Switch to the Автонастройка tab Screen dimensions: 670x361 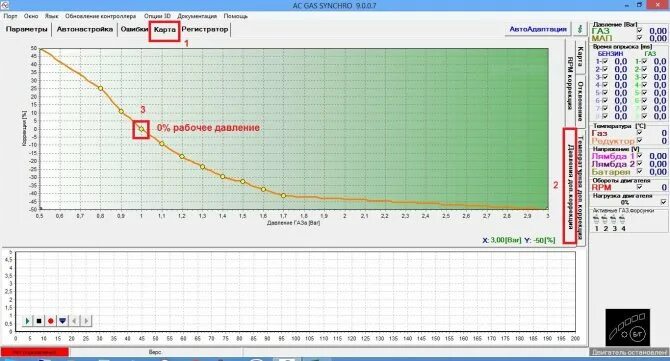pos(85,29)
